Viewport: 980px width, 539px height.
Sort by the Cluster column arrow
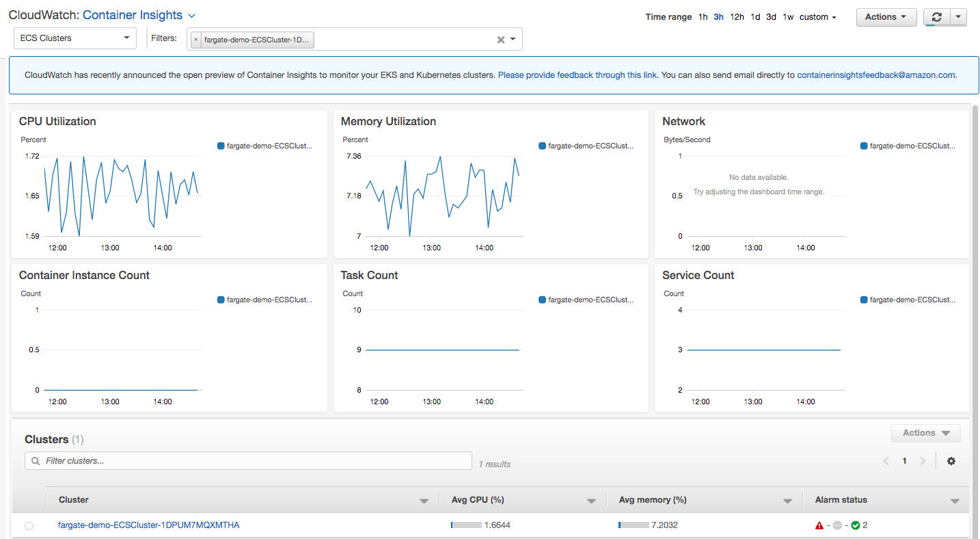tap(424, 501)
